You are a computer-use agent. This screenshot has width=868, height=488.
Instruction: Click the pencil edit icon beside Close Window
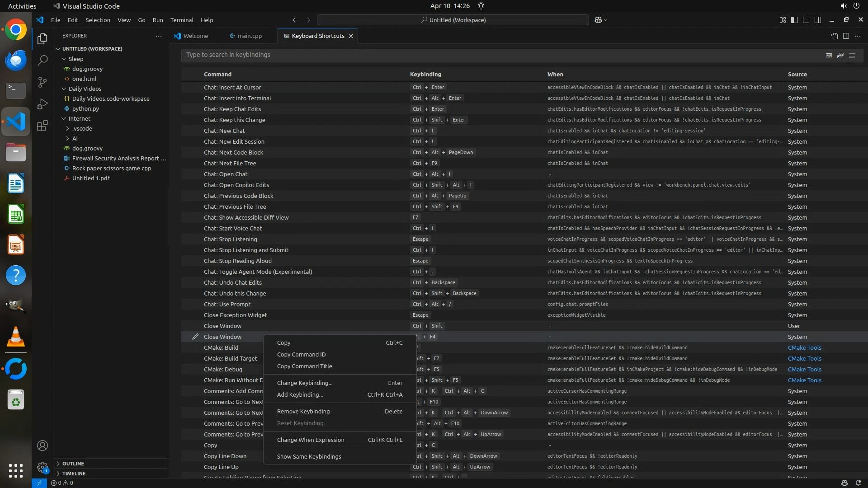195,337
